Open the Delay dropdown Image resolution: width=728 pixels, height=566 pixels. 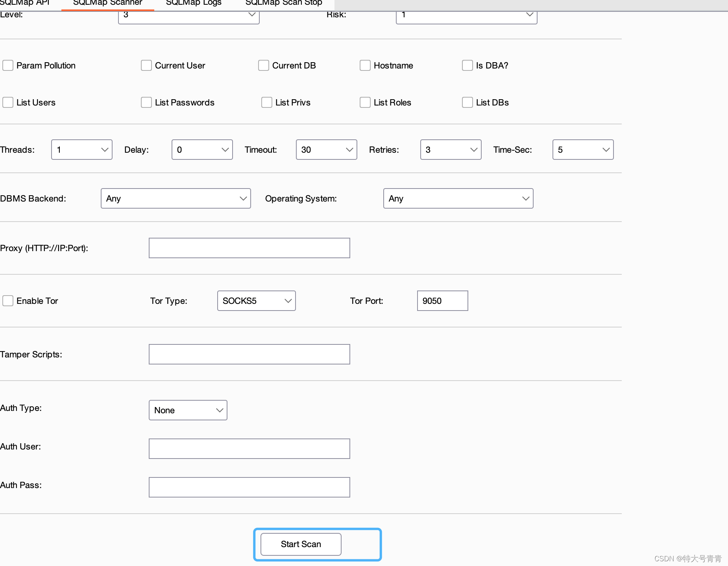[202, 150]
